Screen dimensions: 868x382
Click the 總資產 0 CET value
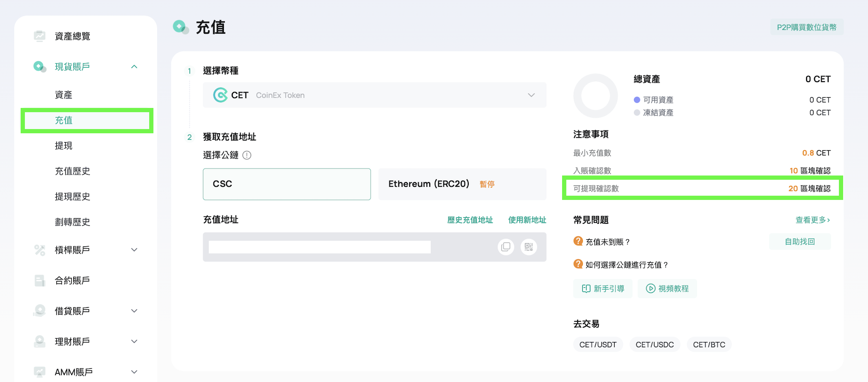point(818,79)
